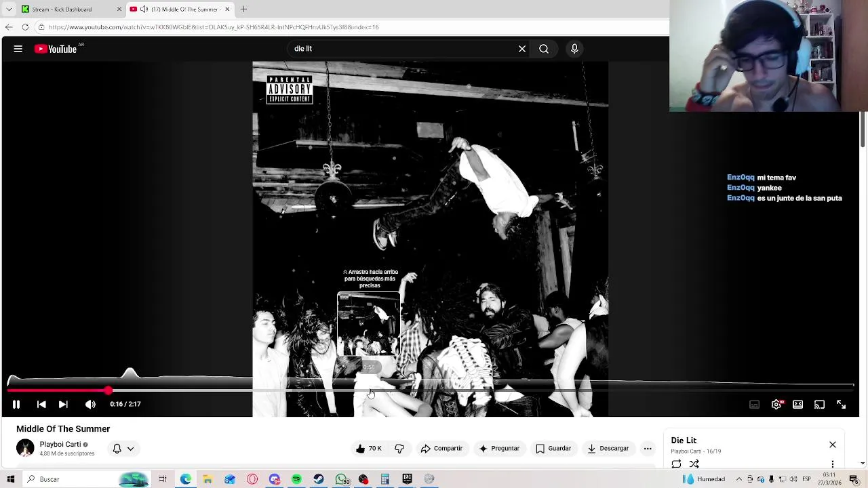Screen dimensions: 868x488
Task: Reload the page in the browser
Action: 25,27
